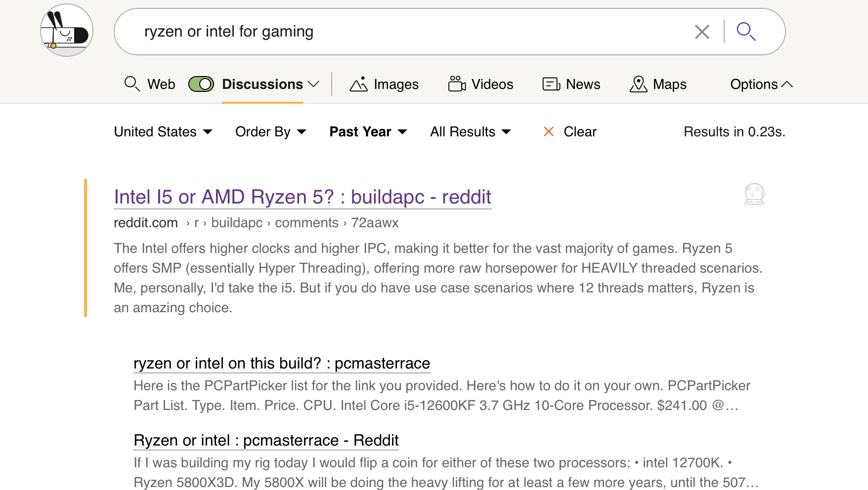The image size is (868, 490).
Task: Clear the search query with X icon
Action: click(x=701, y=32)
